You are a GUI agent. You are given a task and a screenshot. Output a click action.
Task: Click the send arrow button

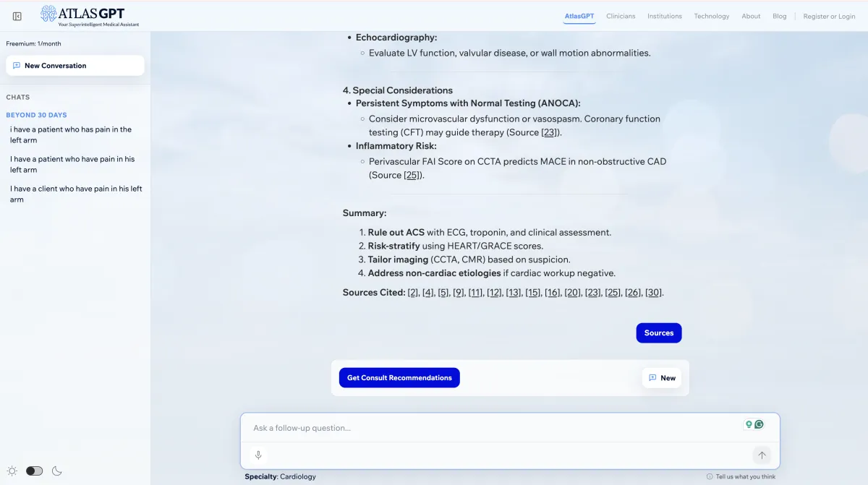click(762, 455)
